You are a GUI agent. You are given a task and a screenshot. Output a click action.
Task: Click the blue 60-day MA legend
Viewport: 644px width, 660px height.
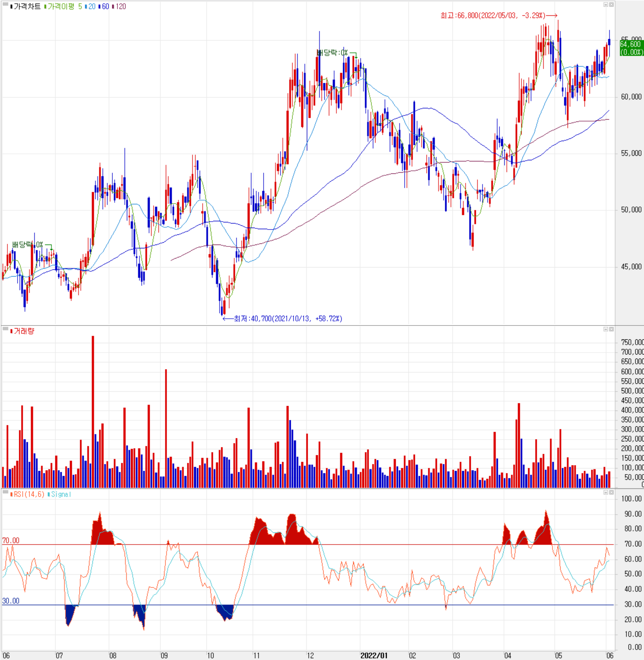coord(105,6)
